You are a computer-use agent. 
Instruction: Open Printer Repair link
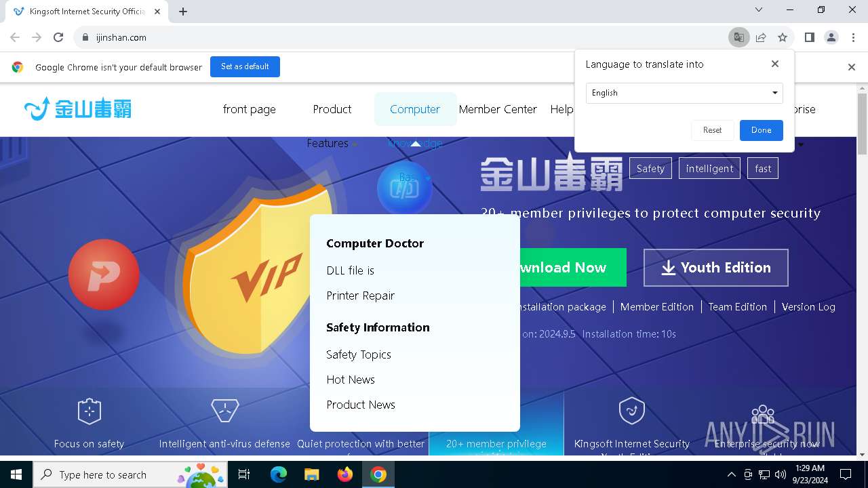360,296
